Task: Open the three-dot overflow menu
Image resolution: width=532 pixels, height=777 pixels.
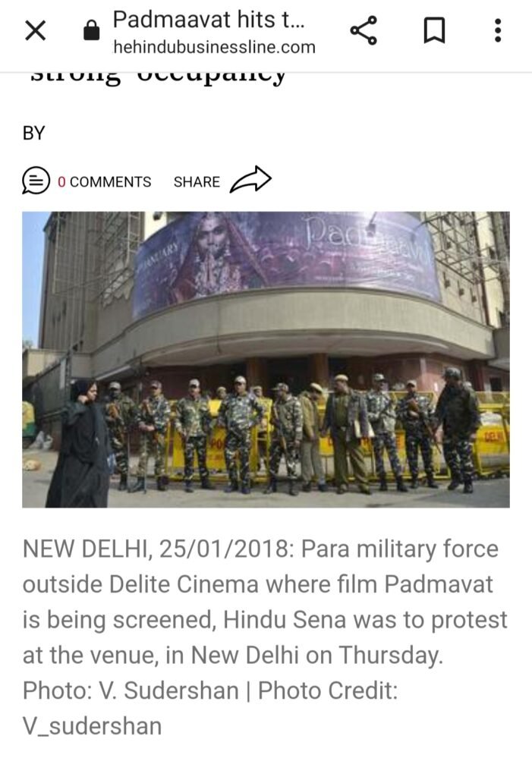Action: click(x=498, y=30)
